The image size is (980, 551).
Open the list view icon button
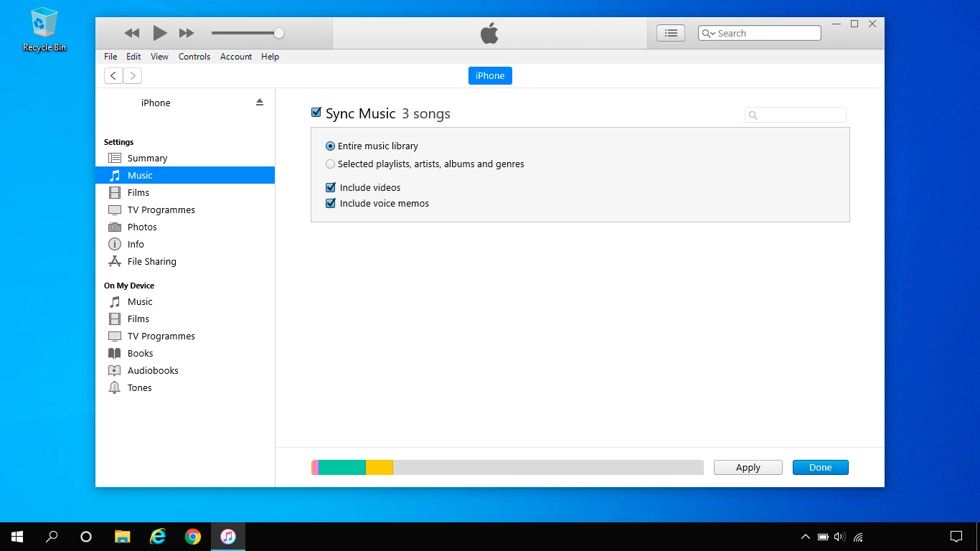671,33
